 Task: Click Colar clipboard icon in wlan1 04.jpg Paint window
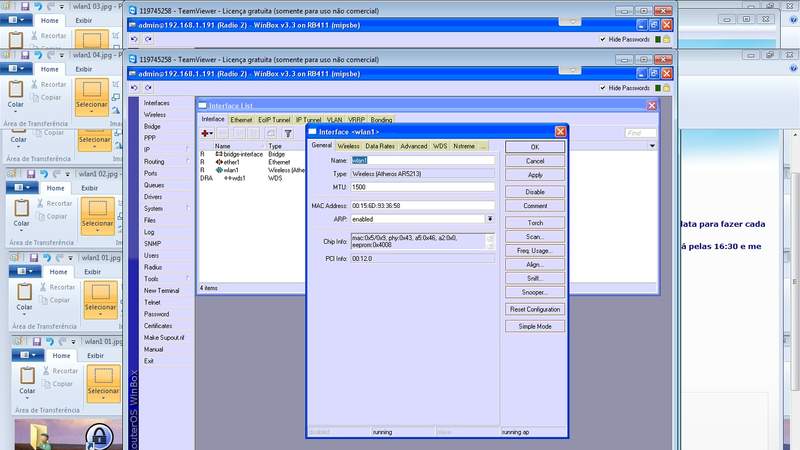pos(16,89)
